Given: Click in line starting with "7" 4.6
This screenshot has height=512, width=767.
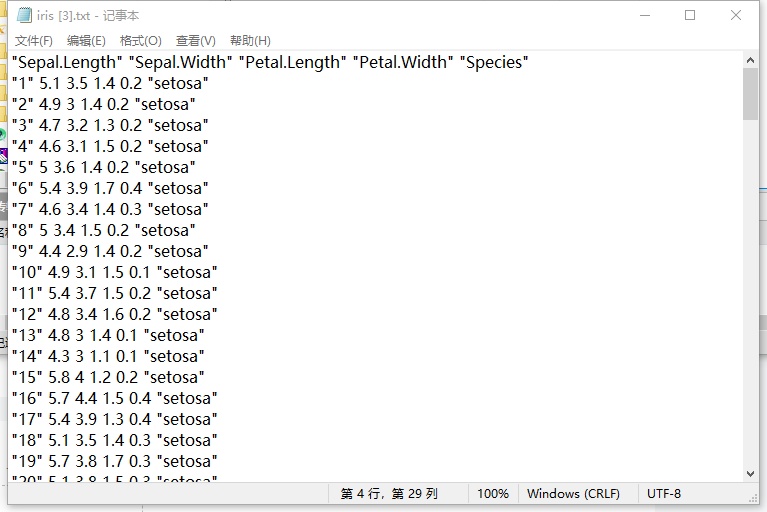Looking at the screenshot, I should pos(110,210).
